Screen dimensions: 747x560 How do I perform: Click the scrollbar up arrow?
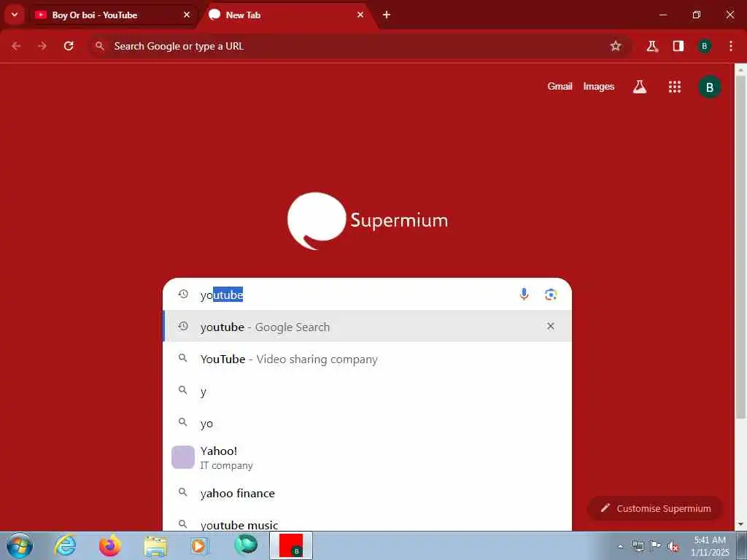(x=741, y=71)
